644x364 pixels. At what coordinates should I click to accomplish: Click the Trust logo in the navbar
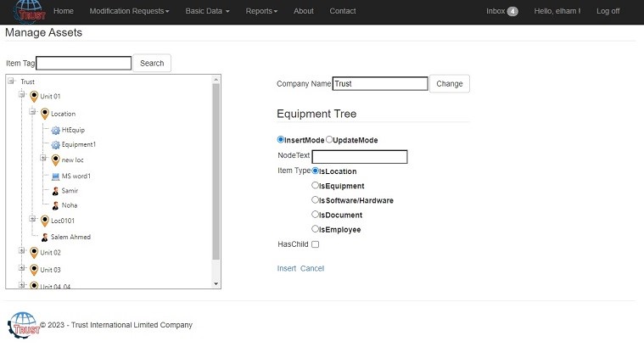pyautogui.click(x=29, y=11)
